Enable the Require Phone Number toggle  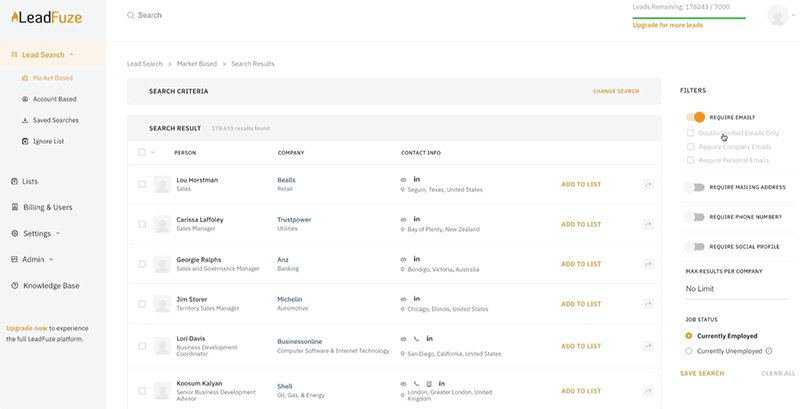tap(695, 217)
